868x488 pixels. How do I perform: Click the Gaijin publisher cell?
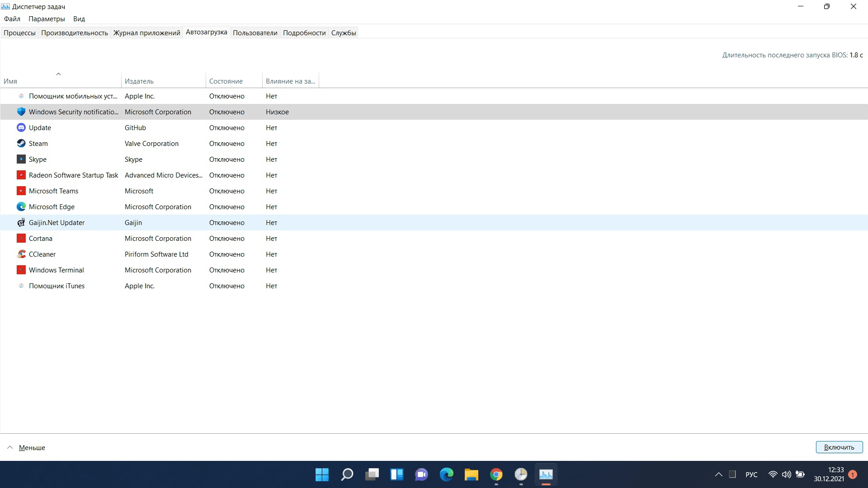pos(133,222)
